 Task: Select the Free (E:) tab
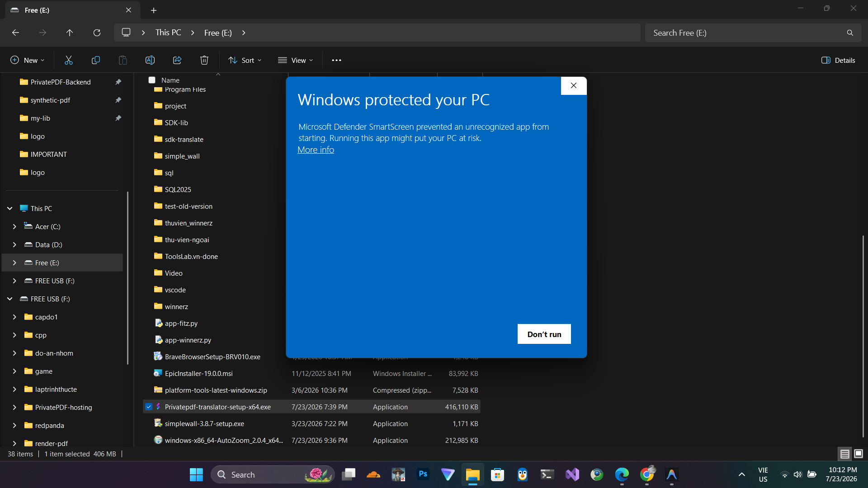pyautogui.click(x=72, y=10)
